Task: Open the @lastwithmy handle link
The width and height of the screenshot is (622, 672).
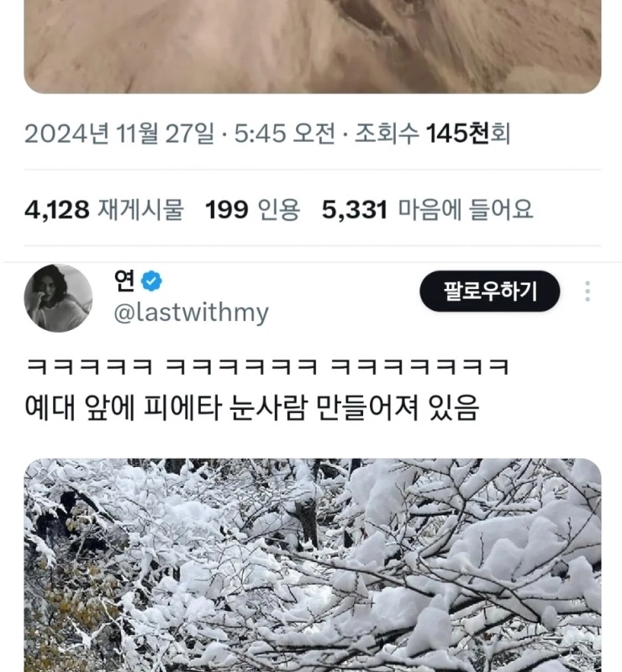Action: click(x=191, y=312)
